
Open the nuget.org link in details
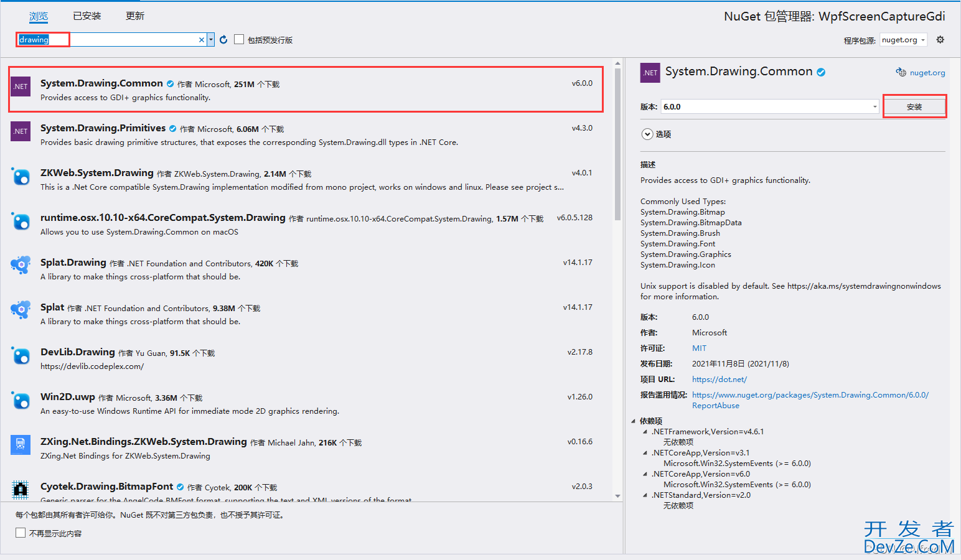(927, 73)
